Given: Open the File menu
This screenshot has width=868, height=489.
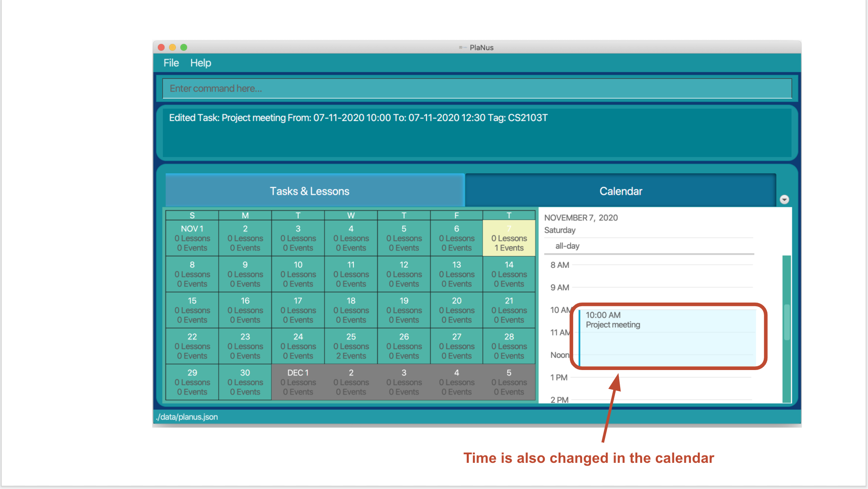Looking at the screenshot, I should pyautogui.click(x=171, y=63).
